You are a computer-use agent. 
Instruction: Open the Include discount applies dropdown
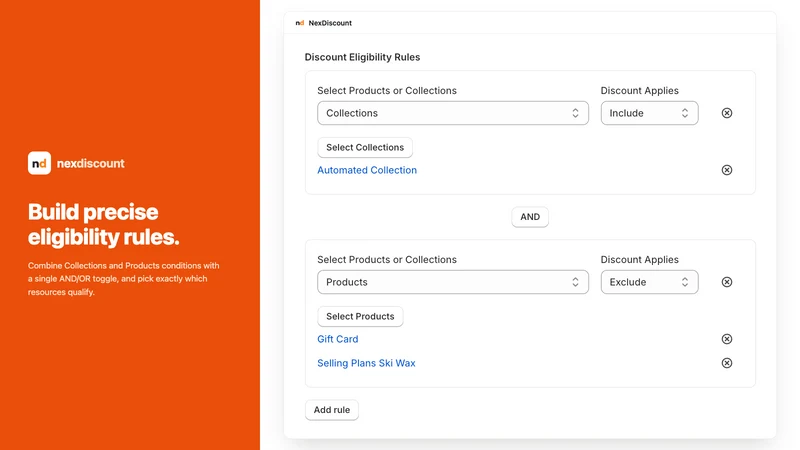coord(649,113)
